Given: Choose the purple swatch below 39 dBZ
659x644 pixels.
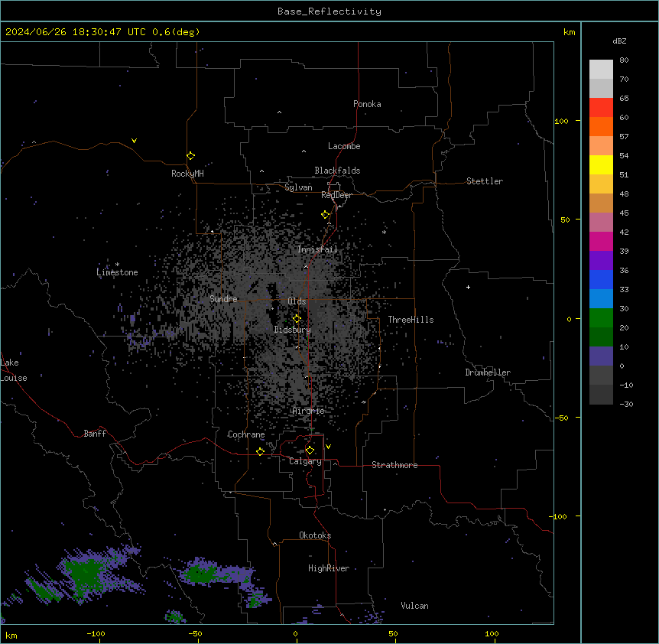Looking at the screenshot, I should click(601, 260).
